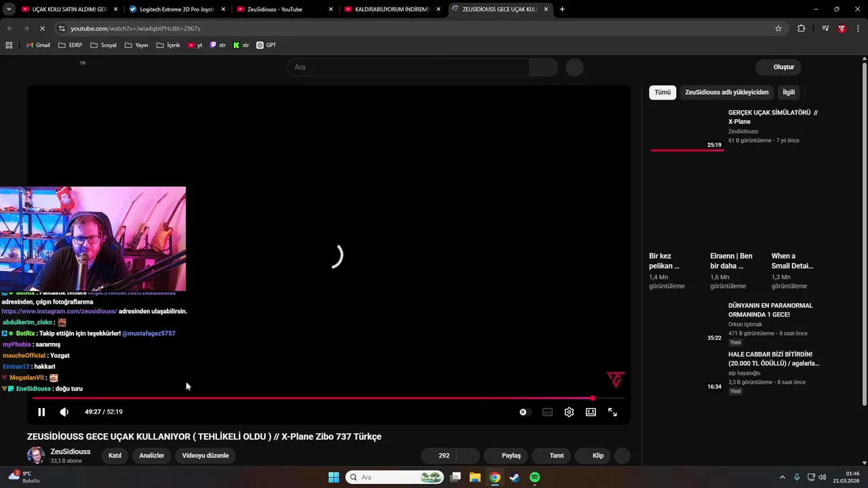Open the Sosyal bookmarks folder
This screenshot has width=868, height=488.
(x=103, y=45)
